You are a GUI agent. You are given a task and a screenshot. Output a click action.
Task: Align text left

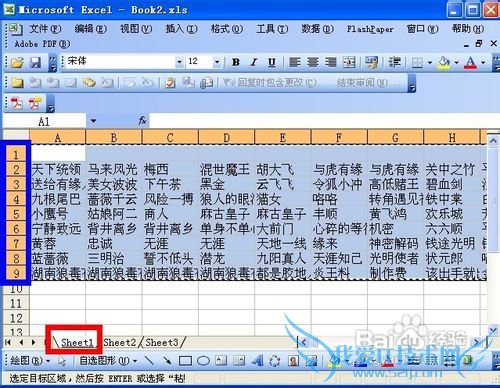point(295,62)
